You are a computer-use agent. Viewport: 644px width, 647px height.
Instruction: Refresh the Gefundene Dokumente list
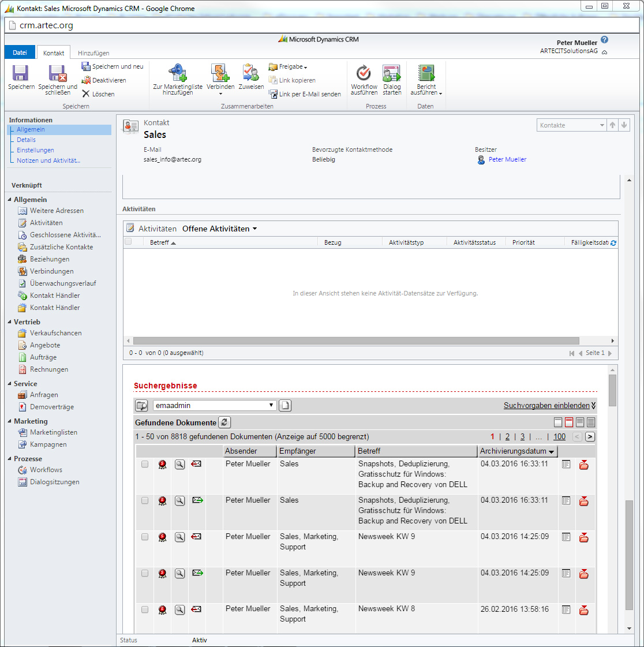[224, 422]
